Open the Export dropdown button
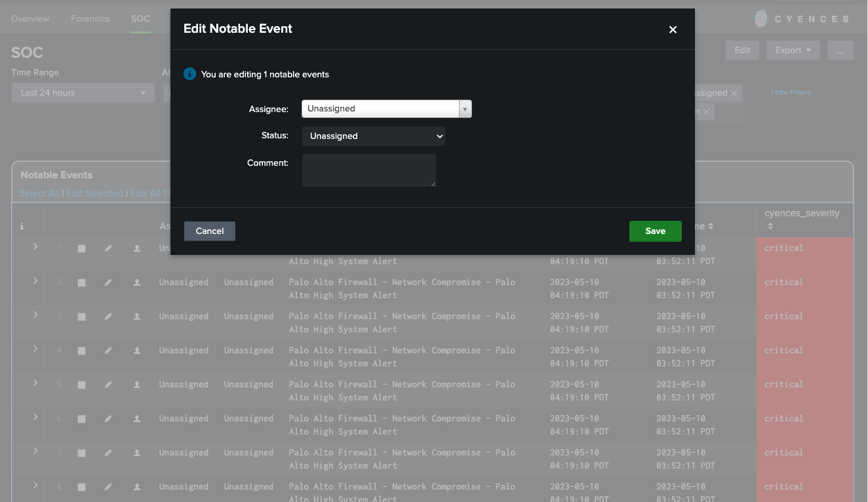The height and width of the screenshot is (502, 868). coord(793,50)
